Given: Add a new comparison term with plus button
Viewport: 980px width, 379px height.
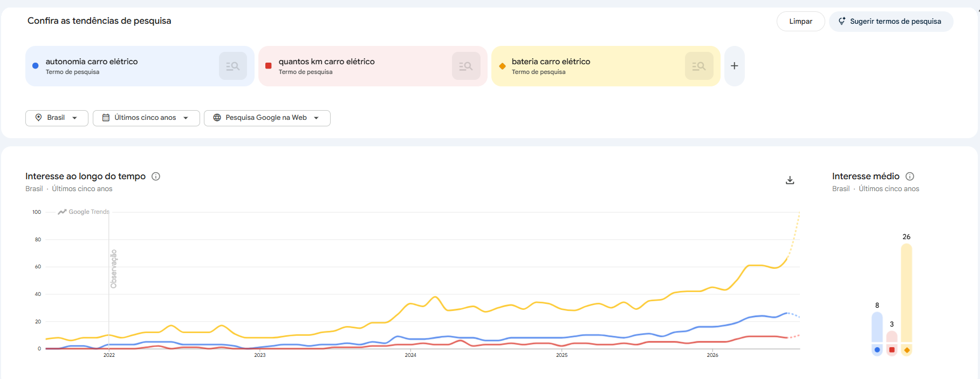Looking at the screenshot, I should pos(734,66).
